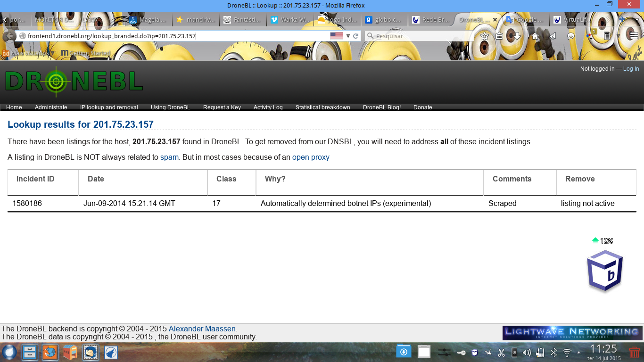Click the bird app icon in taskbar

tap(111, 352)
